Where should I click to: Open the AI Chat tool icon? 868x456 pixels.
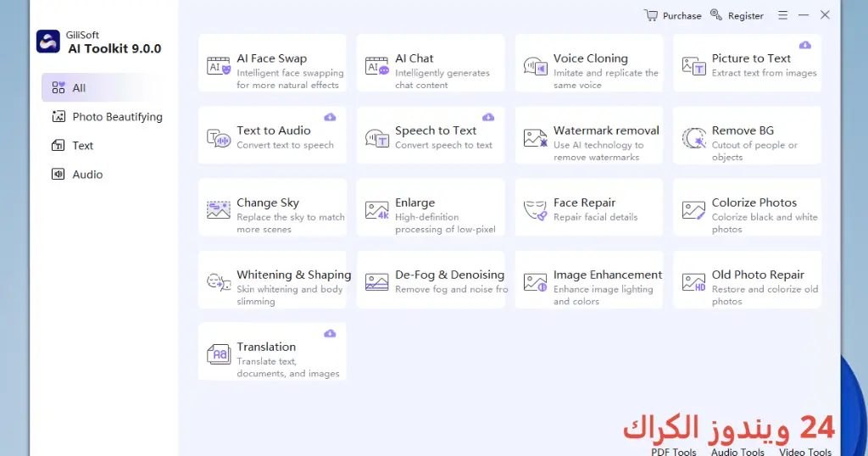pos(377,66)
